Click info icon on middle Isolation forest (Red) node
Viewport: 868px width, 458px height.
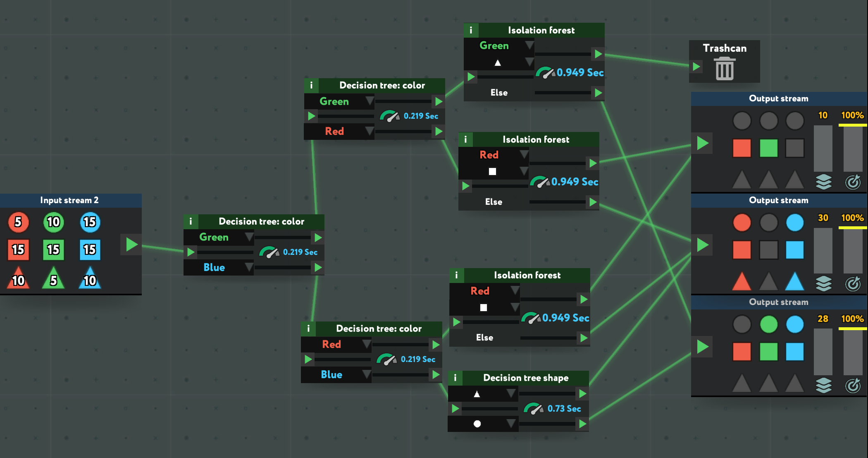pyautogui.click(x=465, y=139)
